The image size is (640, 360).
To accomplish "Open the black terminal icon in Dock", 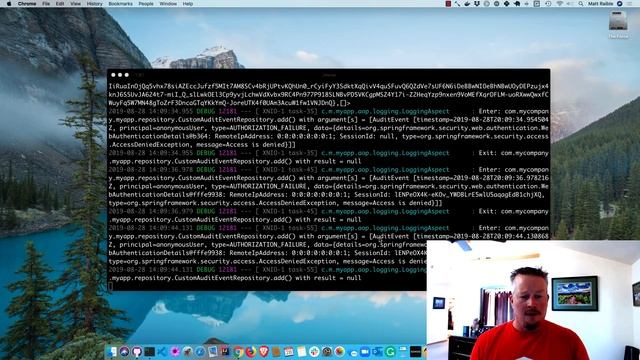I will click(149, 352).
